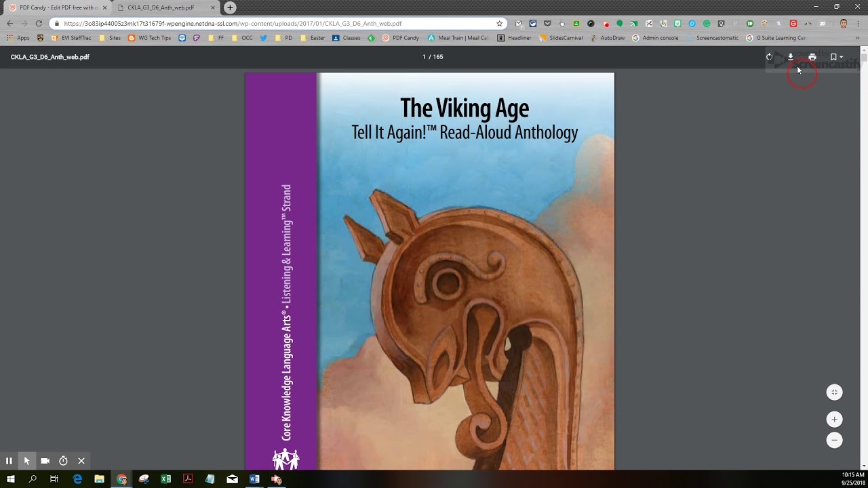868x488 pixels.
Task: Zoom out of the PDF
Action: click(835, 440)
